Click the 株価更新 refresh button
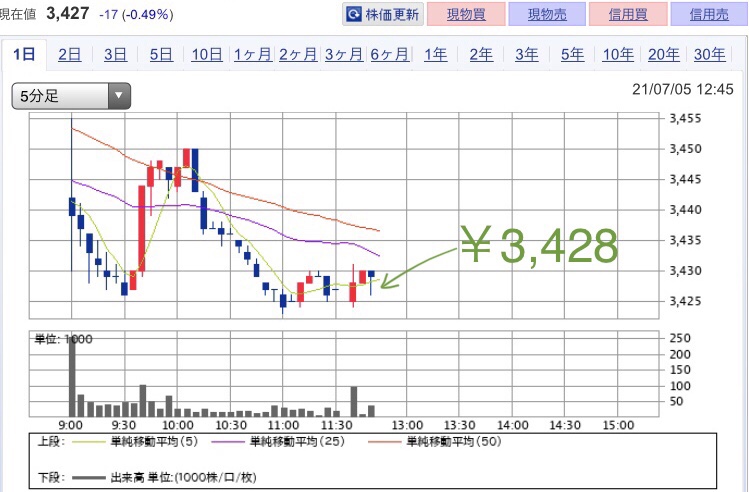Viewport: 749px width, 492px height. 383,14
